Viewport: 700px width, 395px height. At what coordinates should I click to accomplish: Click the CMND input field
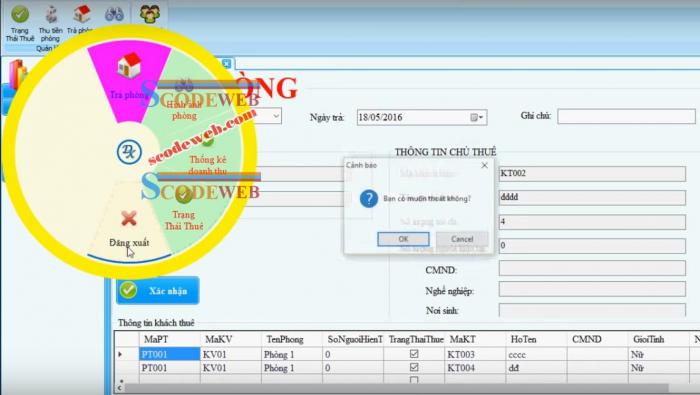(x=592, y=268)
